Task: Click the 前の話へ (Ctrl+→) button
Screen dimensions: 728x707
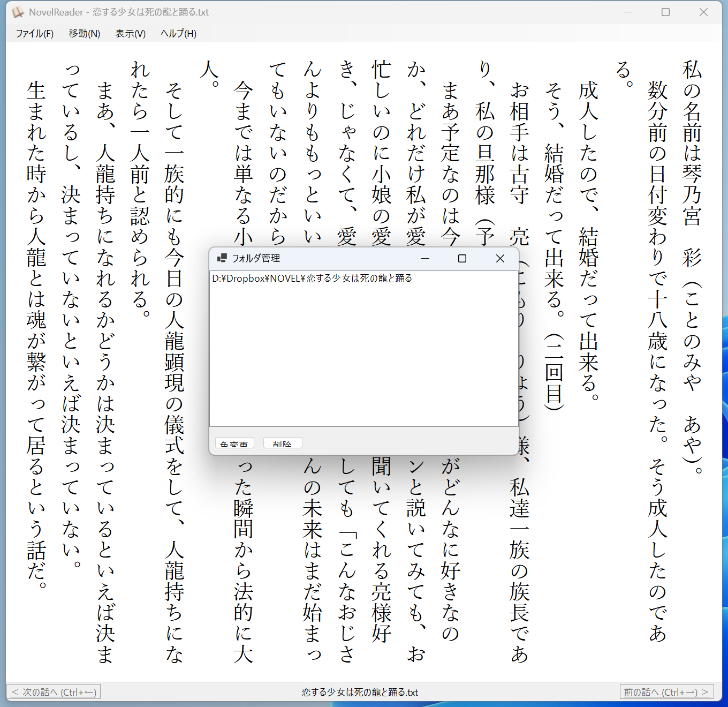Action: pyautogui.click(x=666, y=692)
